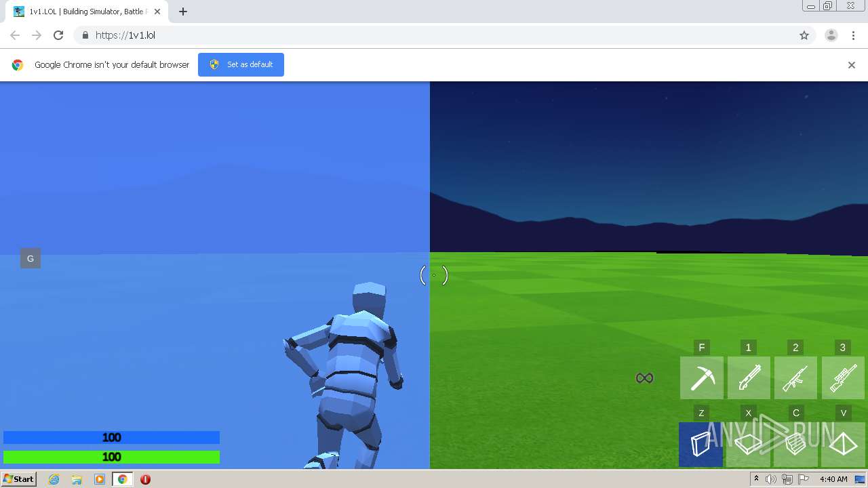The image size is (868, 488).
Task: Open the file explorer taskbar icon
Action: click(77, 479)
